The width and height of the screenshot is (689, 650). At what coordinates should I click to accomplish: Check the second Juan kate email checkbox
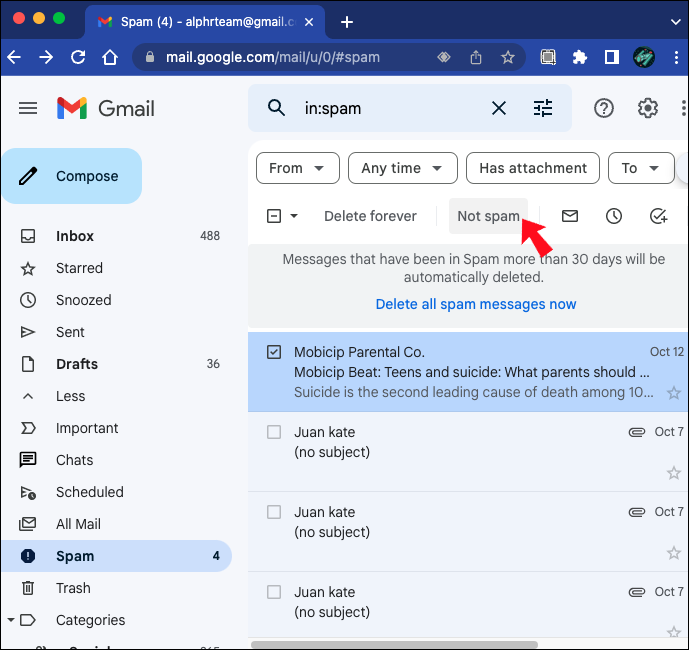(x=274, y=512)
